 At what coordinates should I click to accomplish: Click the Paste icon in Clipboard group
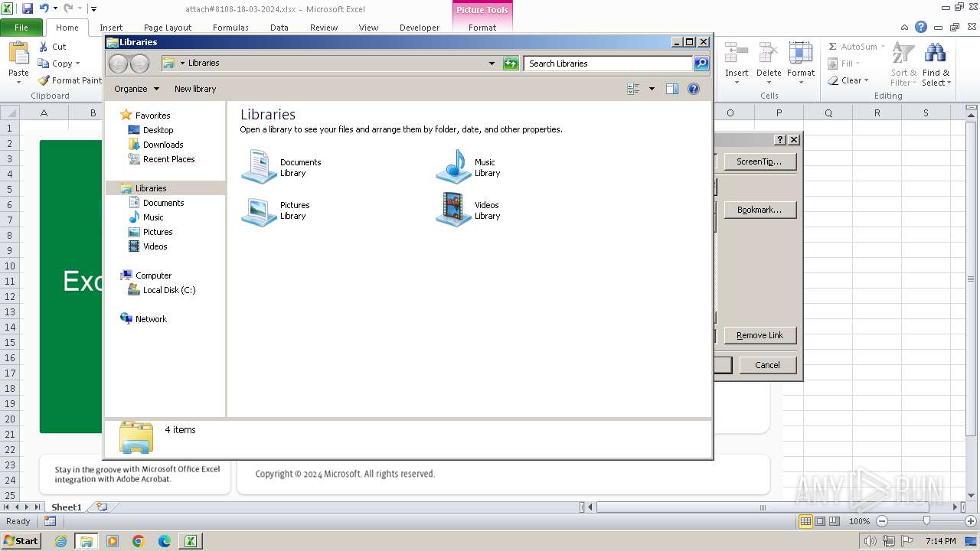[x=18, y=54]
